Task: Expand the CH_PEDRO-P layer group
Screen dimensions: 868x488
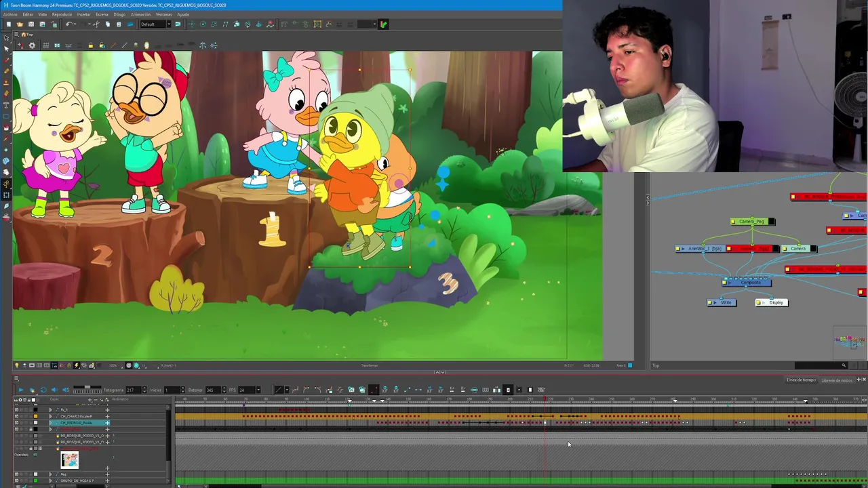Action: click(x=50, y=422)
